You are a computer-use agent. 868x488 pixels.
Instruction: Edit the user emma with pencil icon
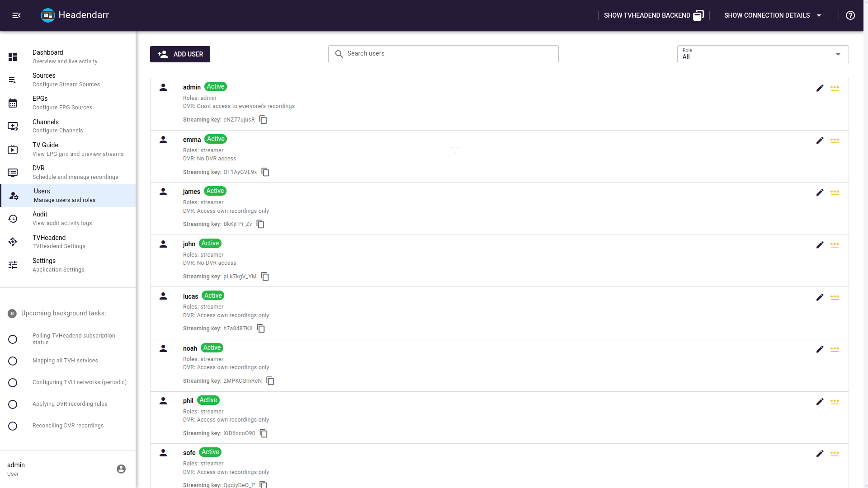point(820,141)
